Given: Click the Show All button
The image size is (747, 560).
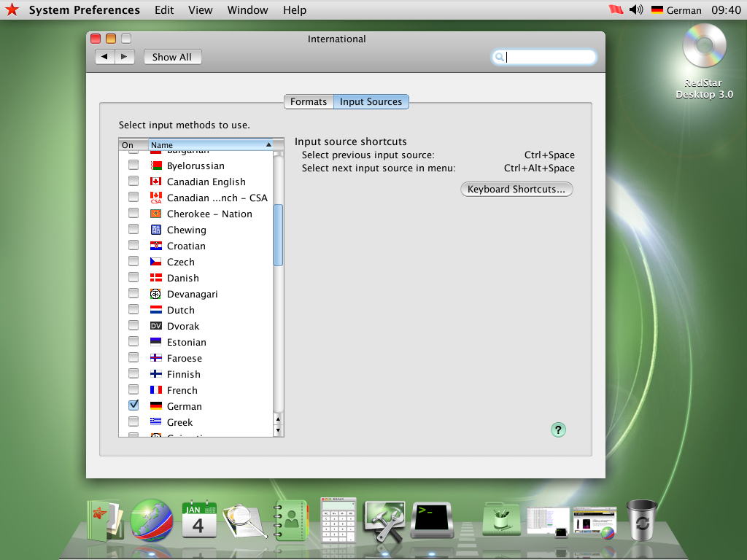Looking at the screenshot, I should [x=172, y=57].
